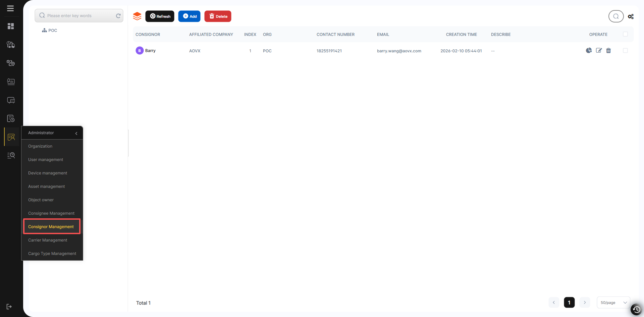The width and height of the screenshot is (644, 317).
Task: Open Carrier Management menu item
Action: (x=52, y=240)
